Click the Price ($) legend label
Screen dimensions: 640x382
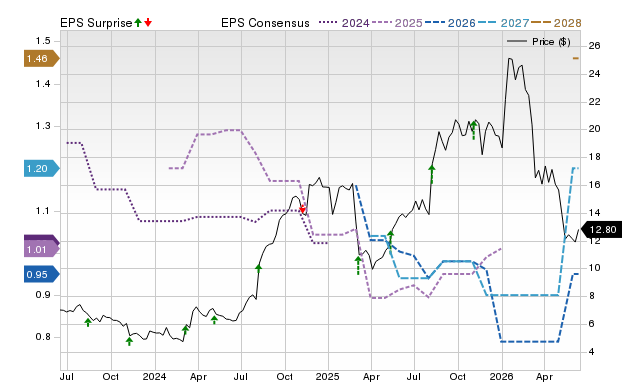[x=551, y=42]
